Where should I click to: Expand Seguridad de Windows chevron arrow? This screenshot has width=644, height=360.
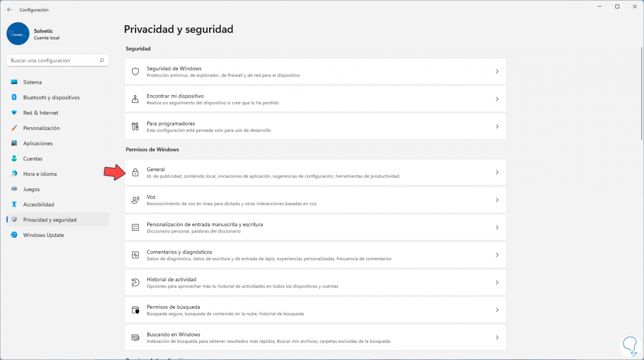click(497, 71)
